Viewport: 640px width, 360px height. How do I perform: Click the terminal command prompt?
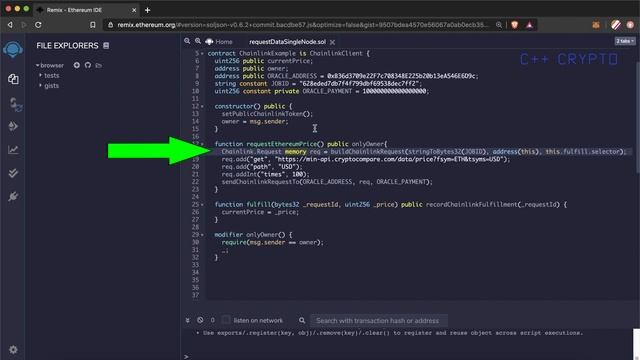point(186,357)
